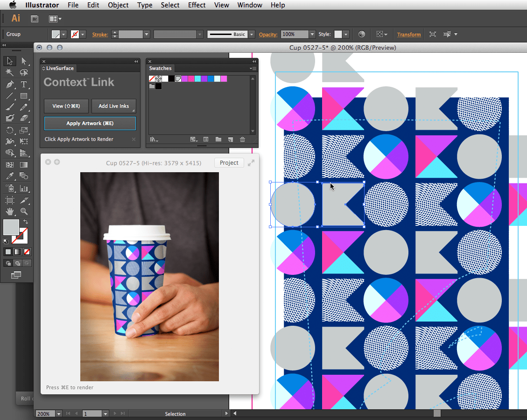
Task: Create new swatch in Swatches panel
Action: pos(230,139)
